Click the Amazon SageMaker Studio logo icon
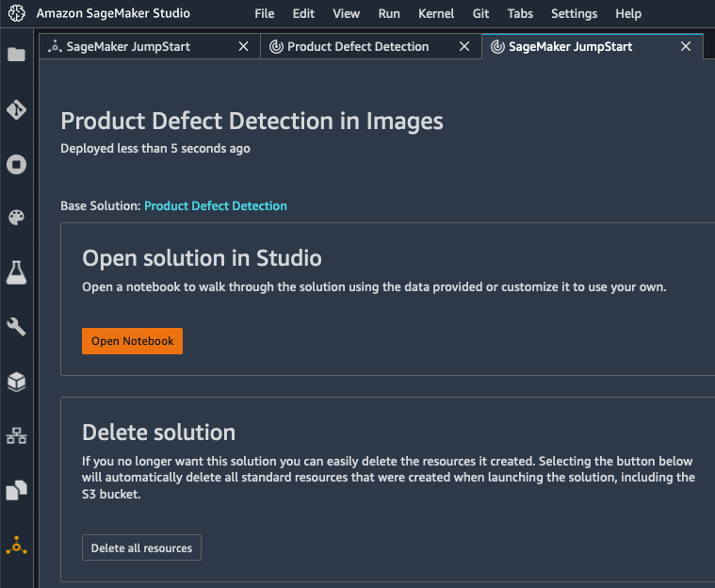The image size is (715, 588). 17,13
